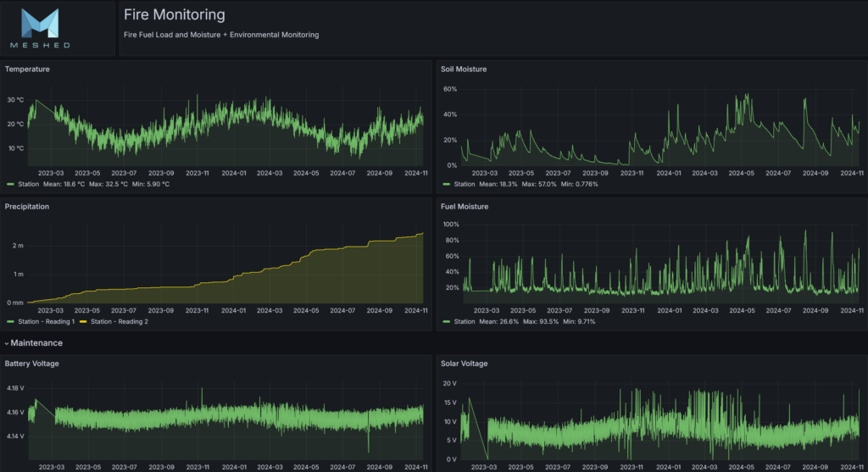The width and height of the screenshot is (868, 472).
Task: Click the Maintenance row label
Action: pos(36,343)
